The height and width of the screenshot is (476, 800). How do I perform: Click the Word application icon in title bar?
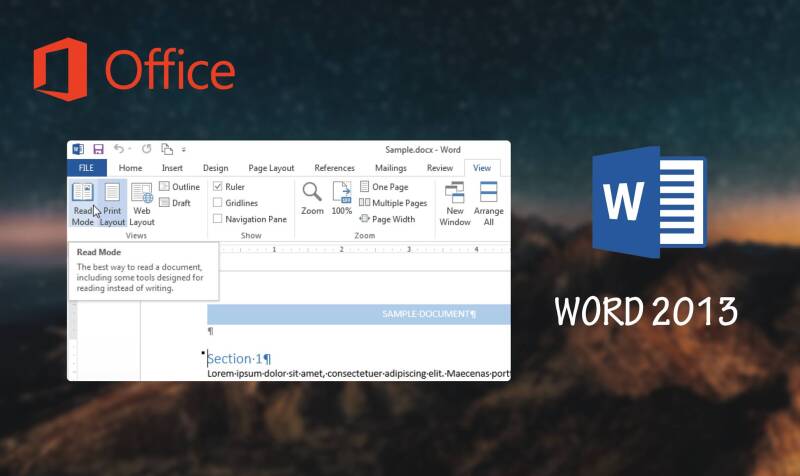click(78, 149)
